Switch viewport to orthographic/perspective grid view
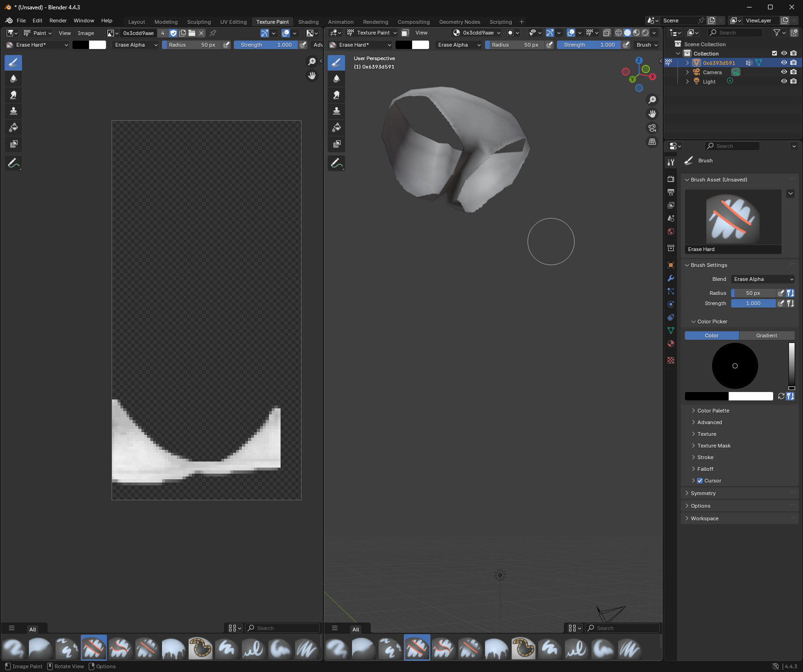Screen dimensions: 803x672 652,142
